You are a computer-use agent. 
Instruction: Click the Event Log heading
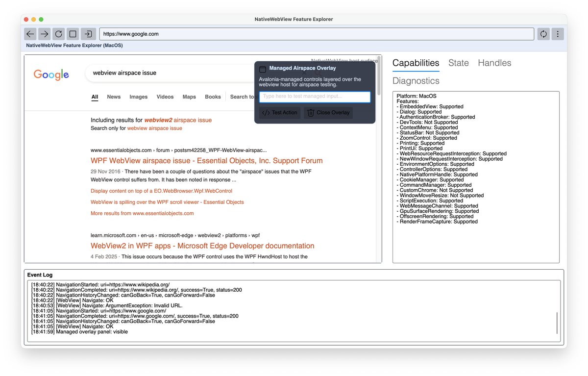(40, 275)
